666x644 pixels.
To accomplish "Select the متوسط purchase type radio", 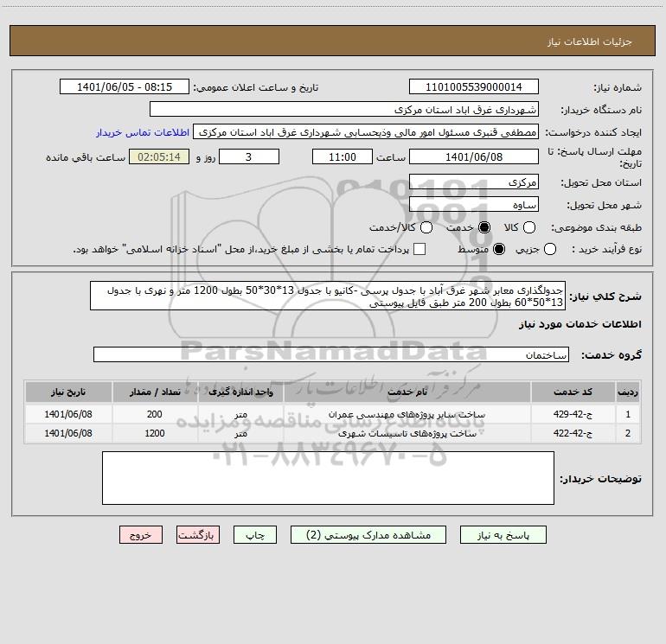I will pos(499,249).
